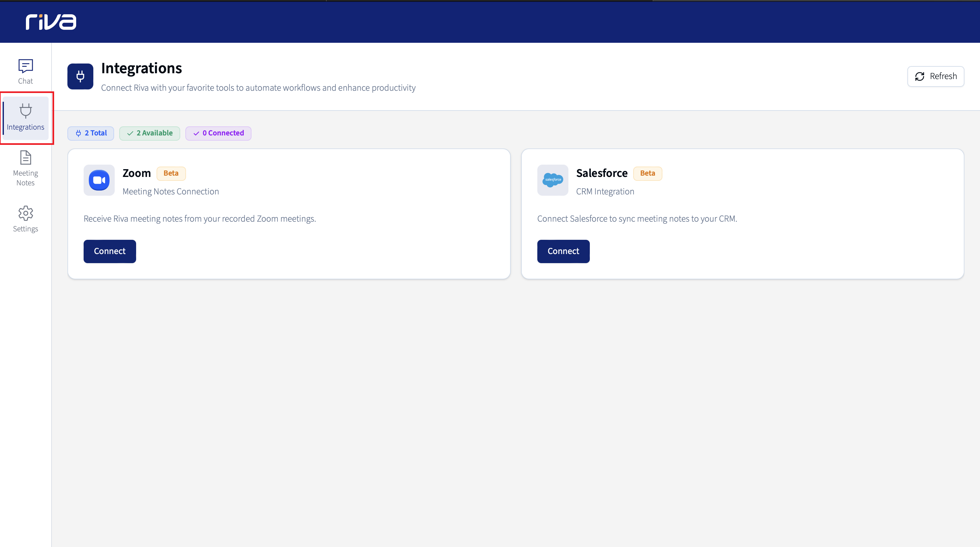
Task: Click the Riva logo in header
Action: pos(51,22)
